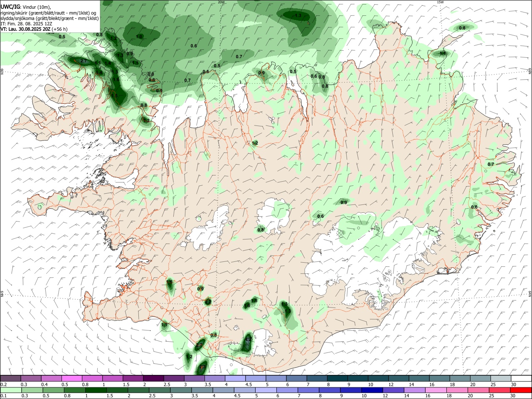The image size is (532, 399).
Task: Pick the bright pink 0.5 swatch, upper scale
Action: pyautogui.click(x=71, y=378)
